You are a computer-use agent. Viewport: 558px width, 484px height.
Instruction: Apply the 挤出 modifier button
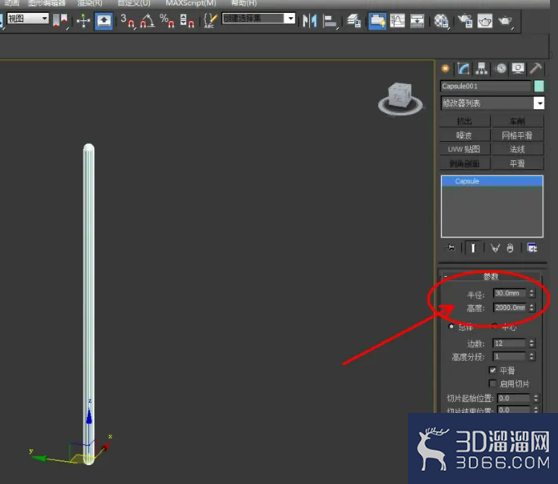[x=465, y=121]
